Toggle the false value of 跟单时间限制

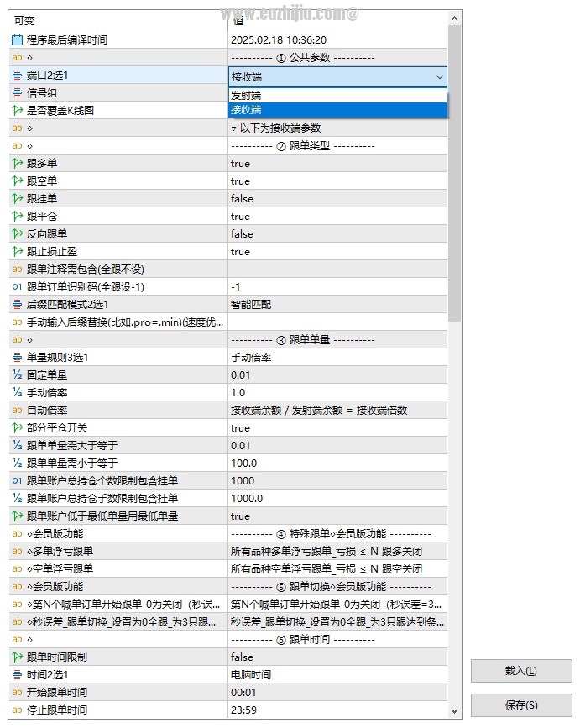[x=243, y=657]
